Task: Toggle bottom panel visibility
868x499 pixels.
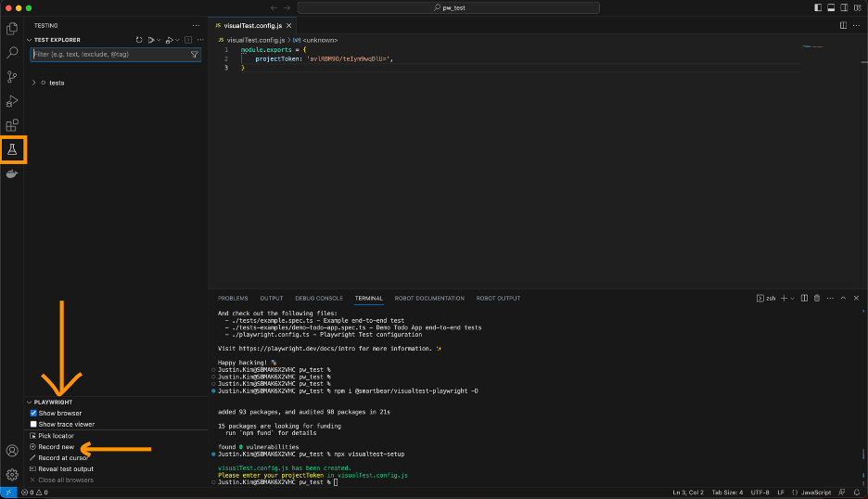Action: [x=831, y=7]
